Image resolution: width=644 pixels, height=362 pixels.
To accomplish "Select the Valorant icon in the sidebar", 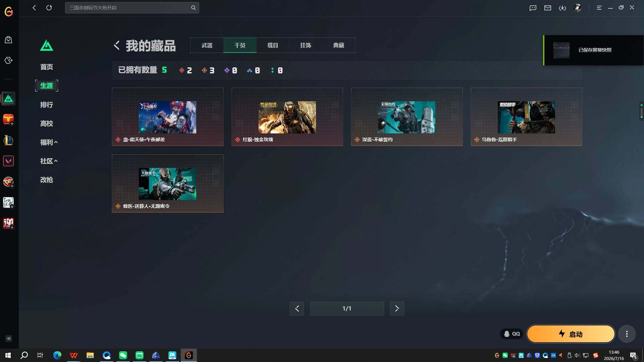I will [8, 161].
